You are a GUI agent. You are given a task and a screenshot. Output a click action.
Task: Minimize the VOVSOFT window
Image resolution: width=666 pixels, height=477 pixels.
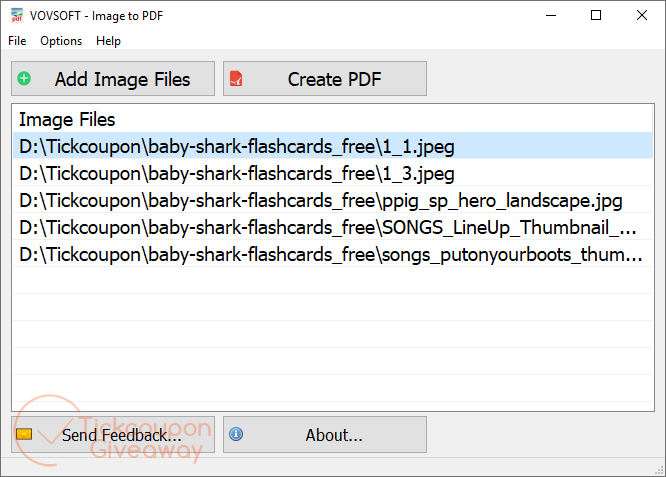click(551, 15)
